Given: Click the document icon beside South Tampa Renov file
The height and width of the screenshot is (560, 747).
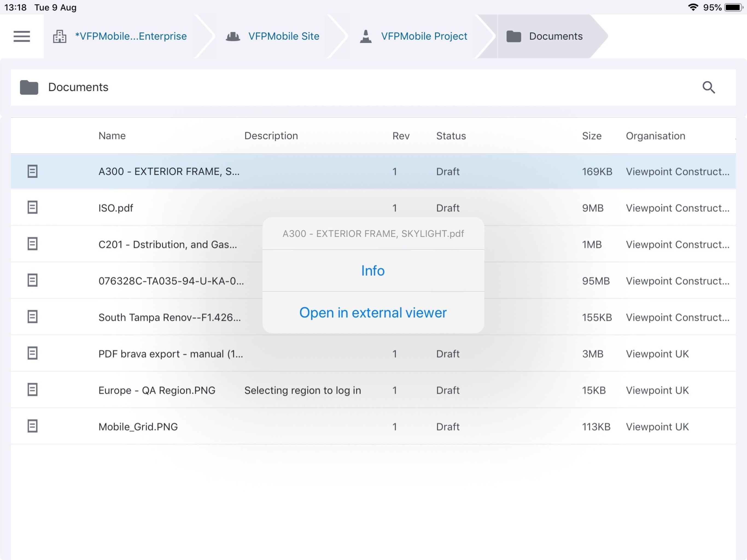Looking at the screenshot, I should (33, 316).
